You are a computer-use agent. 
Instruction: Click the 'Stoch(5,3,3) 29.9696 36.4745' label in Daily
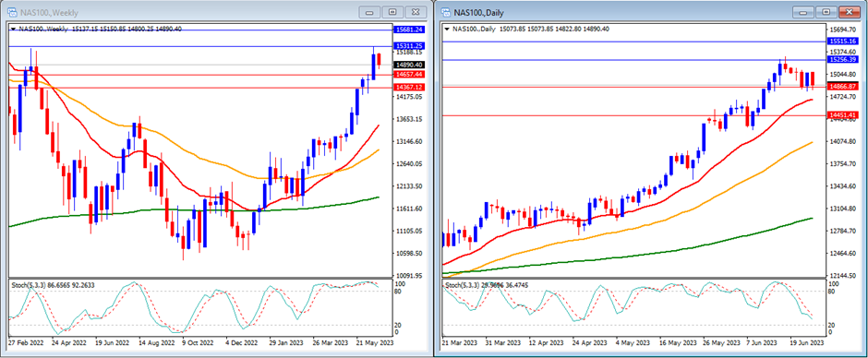click(488, 285)
